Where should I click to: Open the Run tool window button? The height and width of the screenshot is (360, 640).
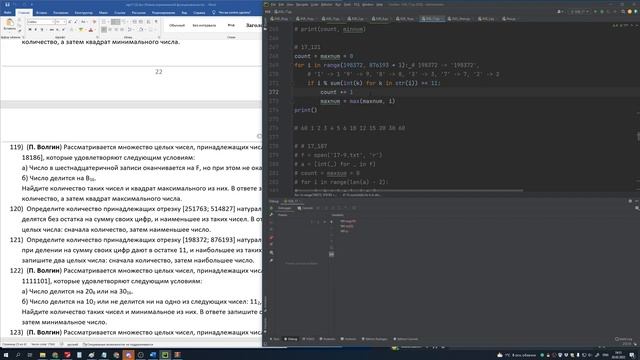tap(275, 339)
